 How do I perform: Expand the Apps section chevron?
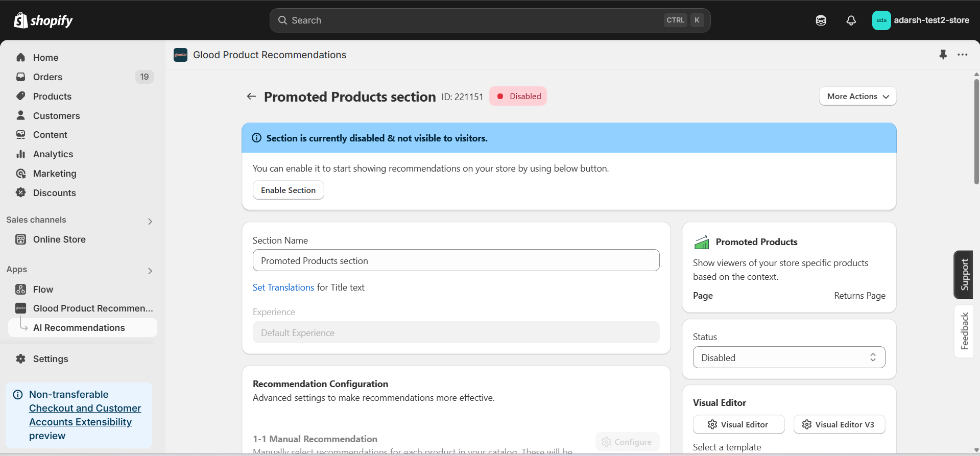click(x=150, y=271)
